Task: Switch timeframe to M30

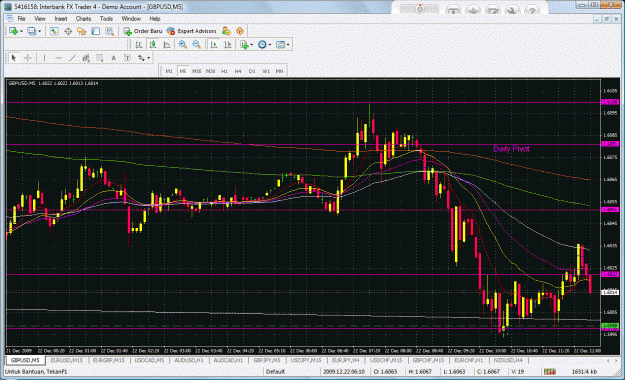Action: point(210,71)
